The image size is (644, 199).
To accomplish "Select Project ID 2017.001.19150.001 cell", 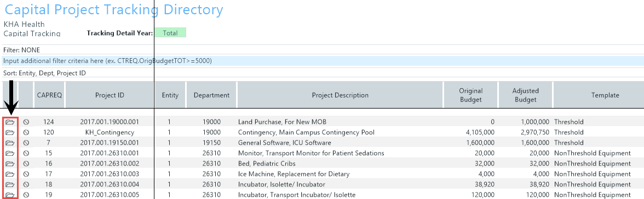I will [110, 143].
